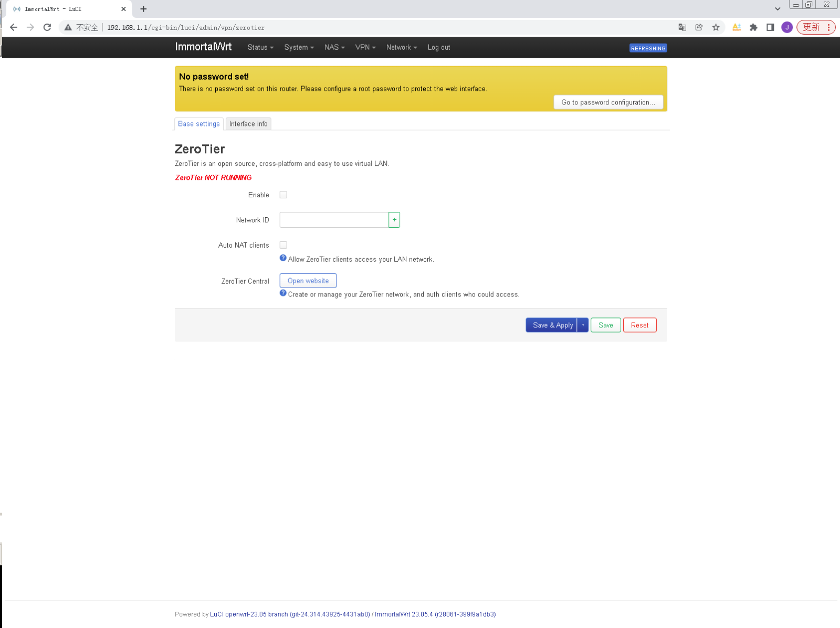This screenshot has width=840, height=628.
Task: Open the translate page icon
Action: click(x=682, y=27)
